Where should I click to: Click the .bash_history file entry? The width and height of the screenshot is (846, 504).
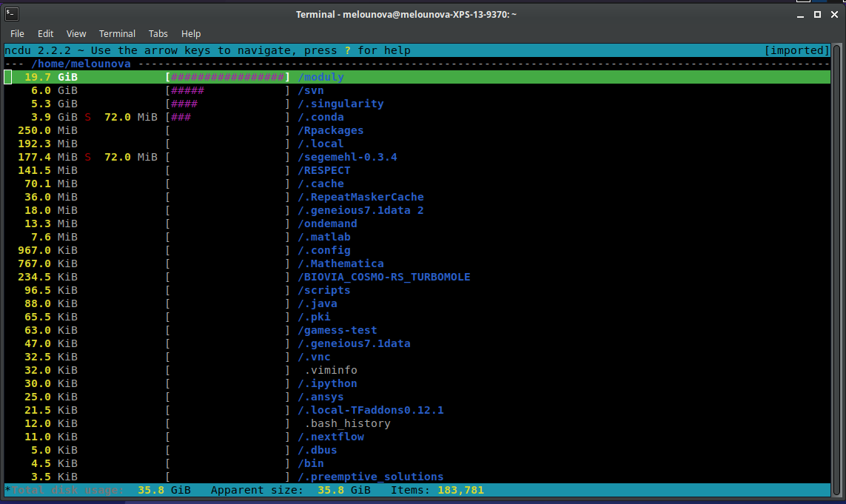pyautogui.click(x=347, y=423)
